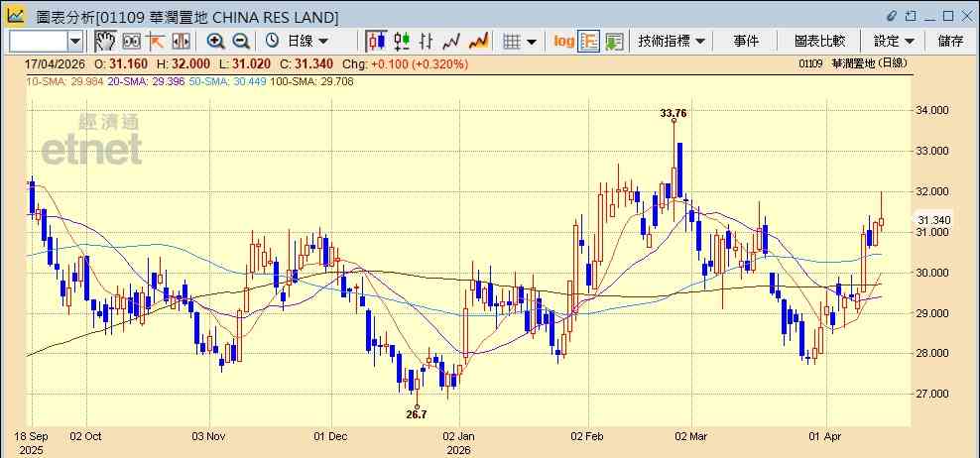Switch to line chart type

coord(450,42)
